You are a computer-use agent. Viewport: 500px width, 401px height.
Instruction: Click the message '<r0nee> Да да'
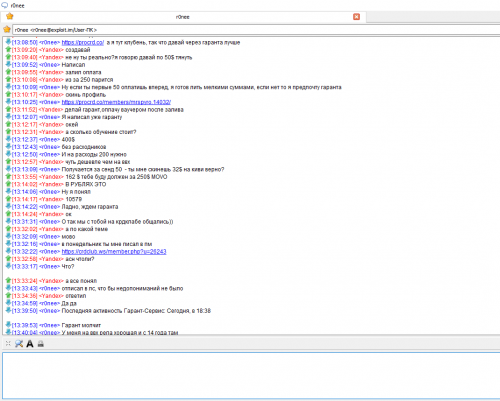coord(58,303)
